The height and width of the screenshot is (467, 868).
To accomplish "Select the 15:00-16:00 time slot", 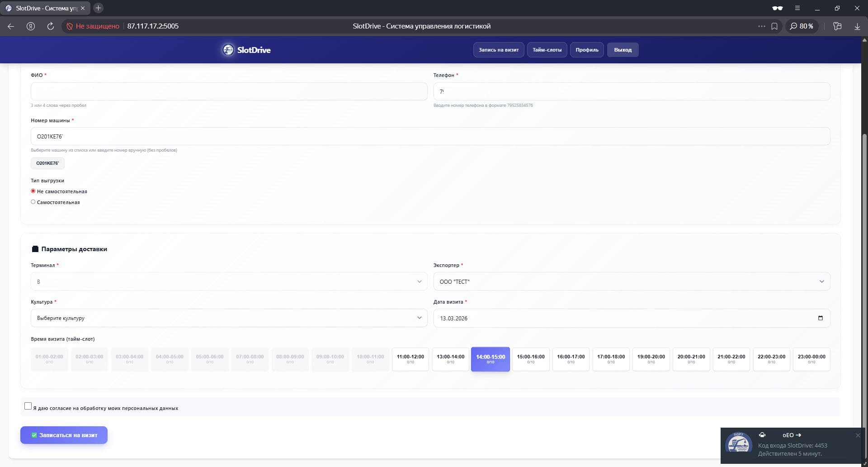I will point(530,359).
